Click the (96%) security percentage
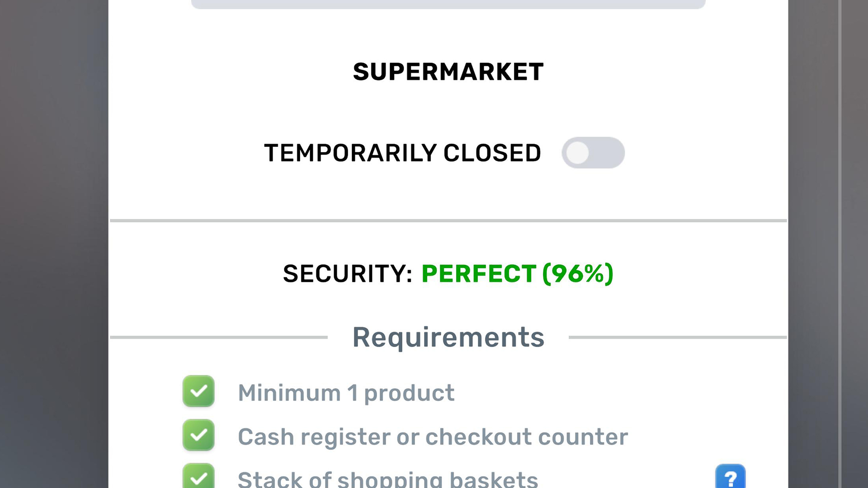Image resolution: width=868 pixels, height=488 pixels. [578, 273]
